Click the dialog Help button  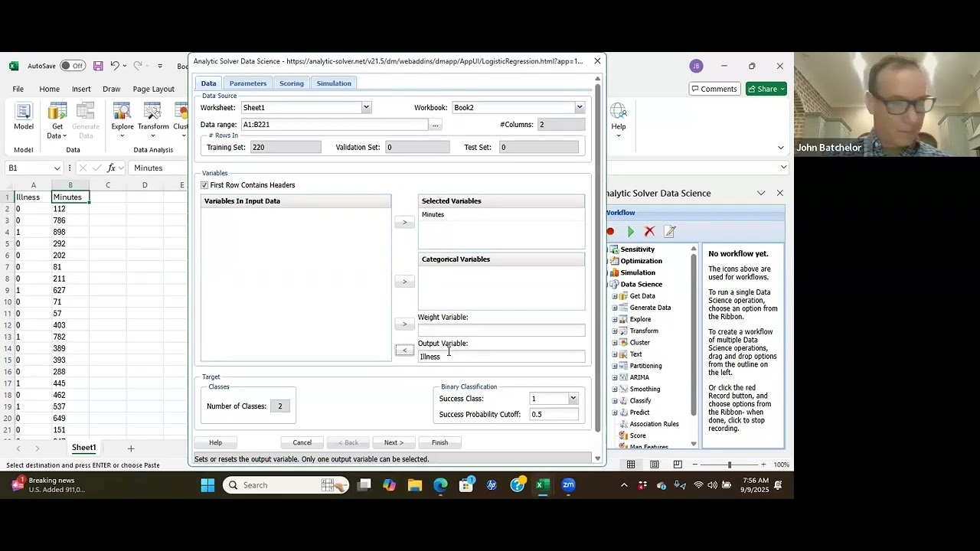point(215,442)
